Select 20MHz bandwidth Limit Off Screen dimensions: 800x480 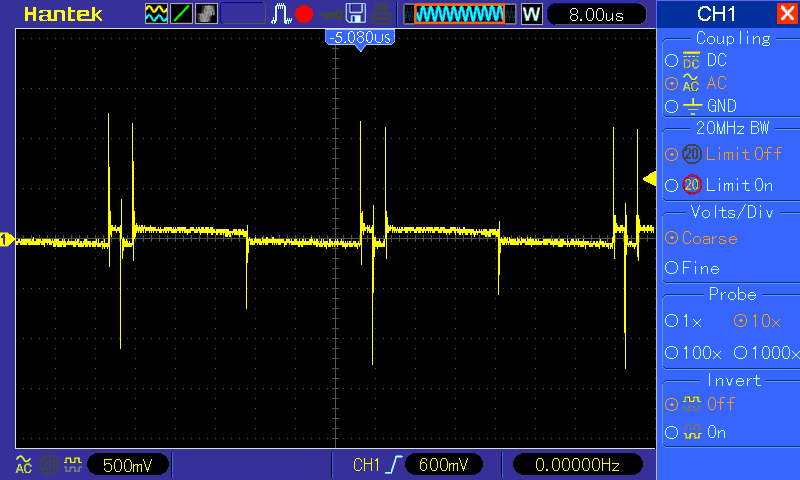click(723, 154)
